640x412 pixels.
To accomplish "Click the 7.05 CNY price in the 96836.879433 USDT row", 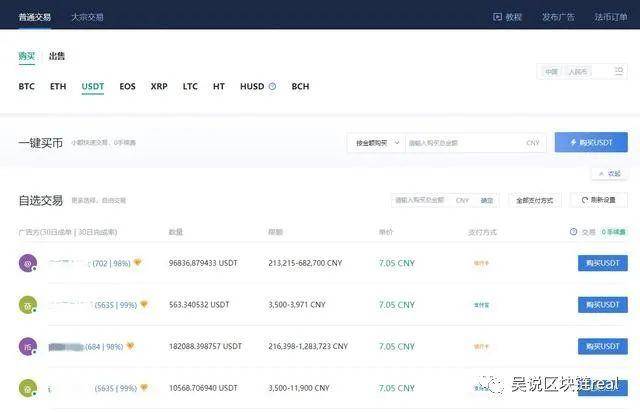I will (397, 263).
